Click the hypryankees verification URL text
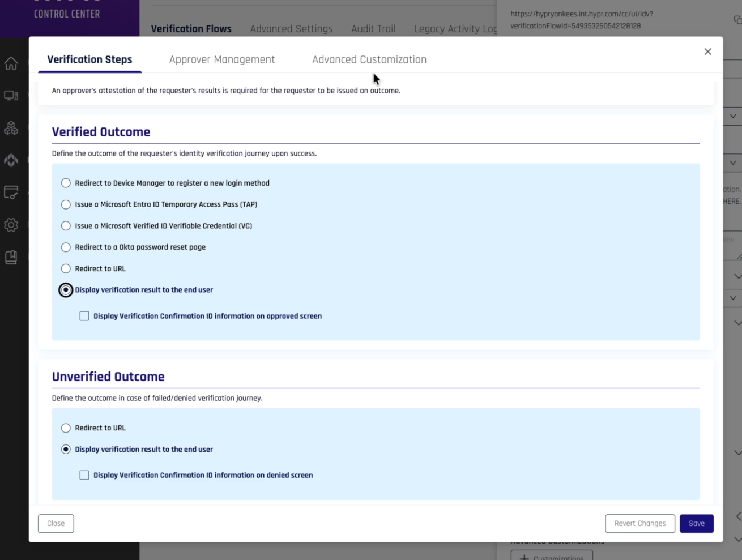 (582, 20)
